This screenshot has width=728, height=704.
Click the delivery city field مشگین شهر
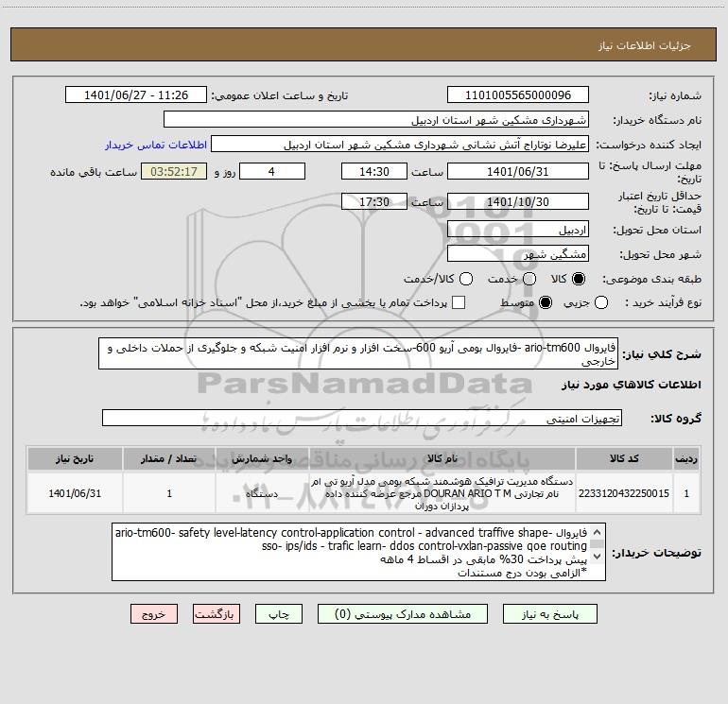518,254
